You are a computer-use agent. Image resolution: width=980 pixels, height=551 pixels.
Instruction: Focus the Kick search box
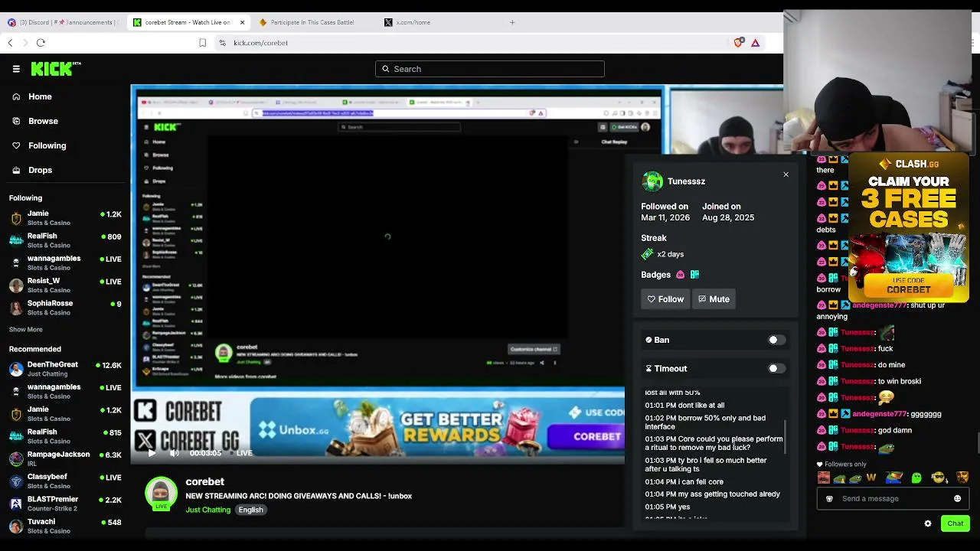coord(490,69)
